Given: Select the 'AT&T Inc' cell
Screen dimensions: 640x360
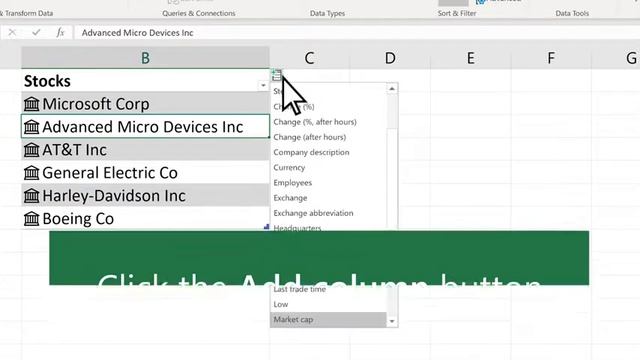Looking at the screenshot, I should tap(145, 150).
